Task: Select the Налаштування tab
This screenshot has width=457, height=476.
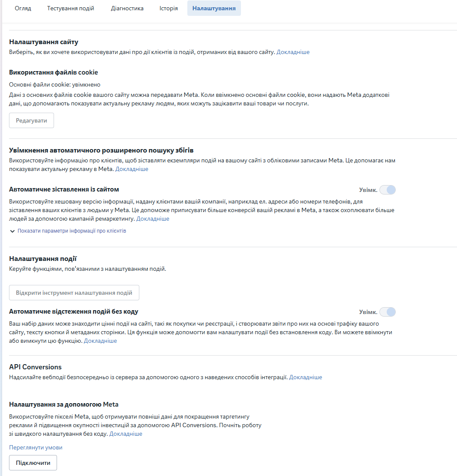Action: click(x=214, y=8)
